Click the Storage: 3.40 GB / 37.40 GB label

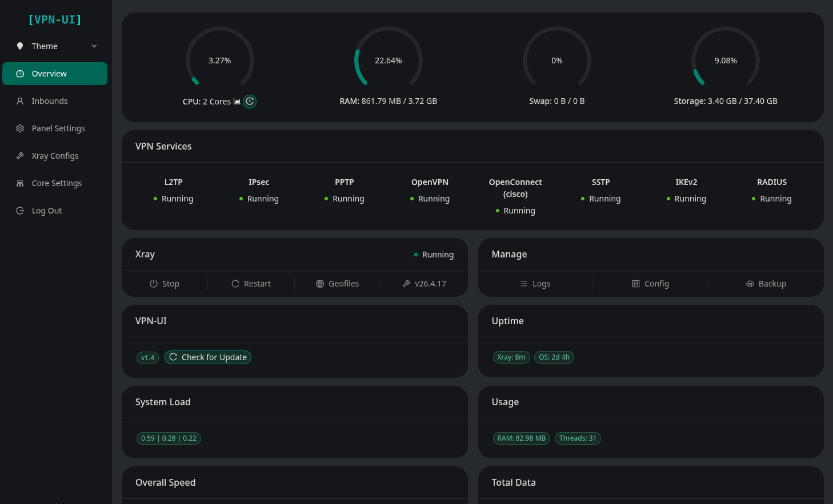(726, 101)
